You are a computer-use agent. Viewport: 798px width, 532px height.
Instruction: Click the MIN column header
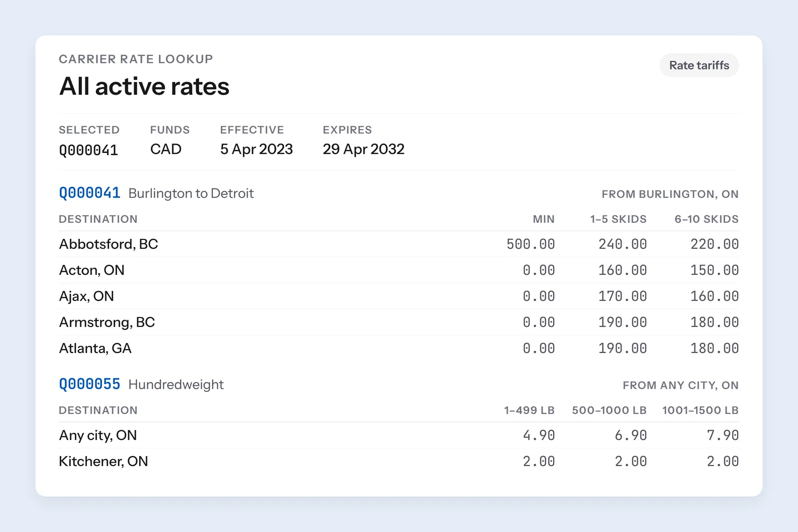(544, 219)
